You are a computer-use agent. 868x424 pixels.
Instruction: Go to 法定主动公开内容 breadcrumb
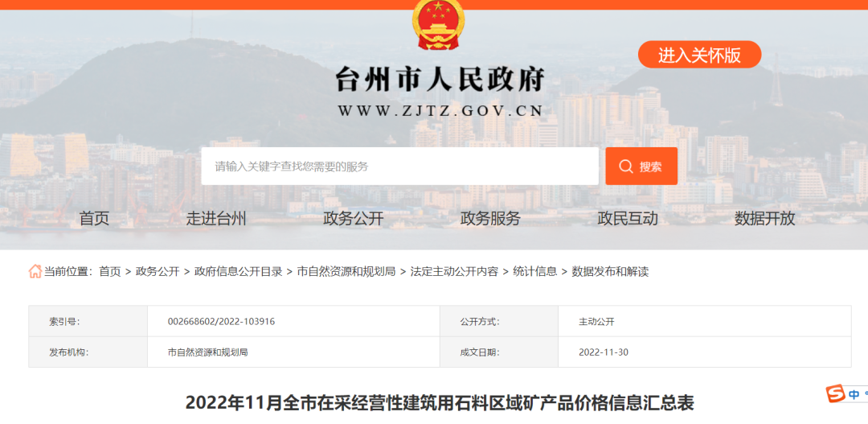coord(454,271)
